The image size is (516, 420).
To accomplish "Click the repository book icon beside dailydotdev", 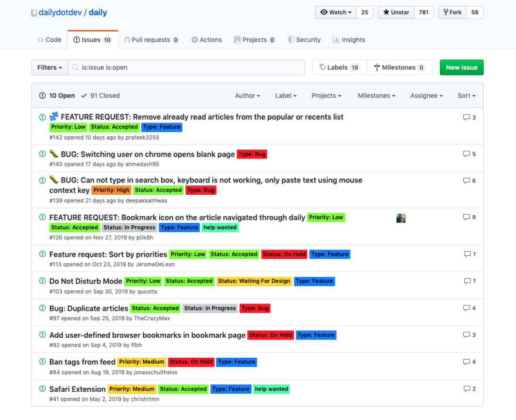I will 34,13.
